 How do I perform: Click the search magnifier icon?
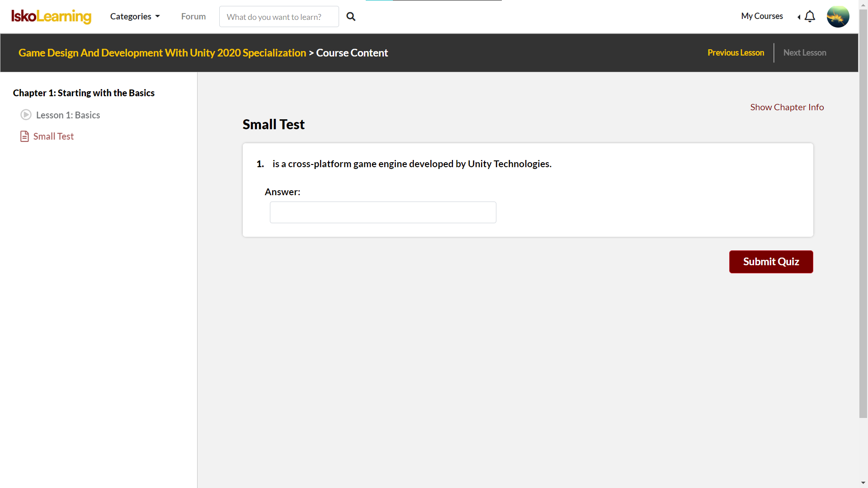[351, 17]
